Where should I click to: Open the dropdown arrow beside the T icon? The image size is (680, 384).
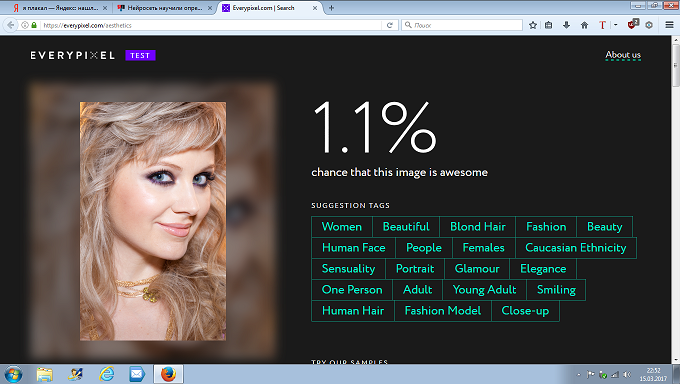pos(615,25)
